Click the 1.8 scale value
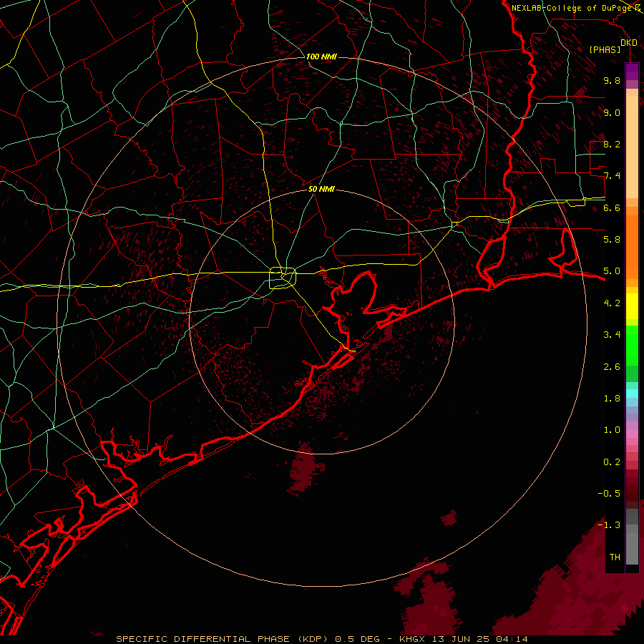The height and width of the screenshot is (644, 644). (x=612, y=399)
